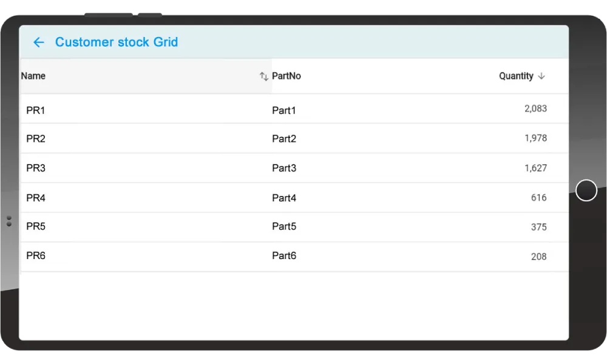Select the PR6 name cell
This screenshot has width=607, height=364.
[36, 255]
